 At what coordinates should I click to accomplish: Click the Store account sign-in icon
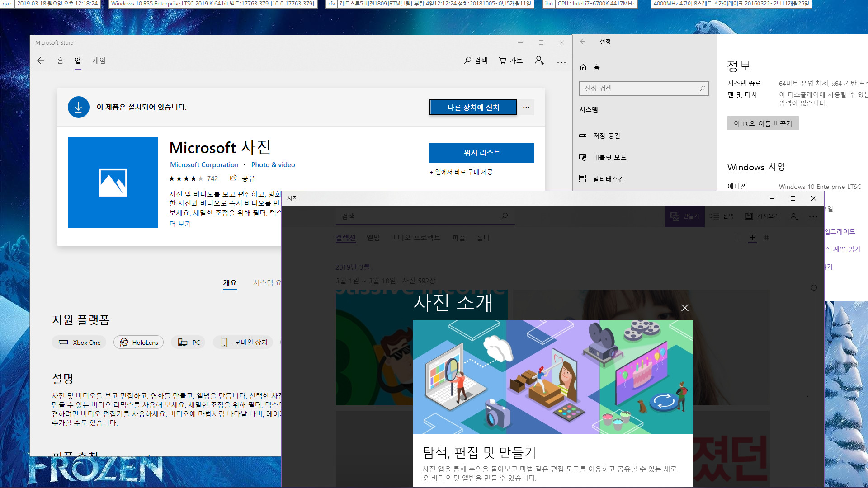[539, 61]
